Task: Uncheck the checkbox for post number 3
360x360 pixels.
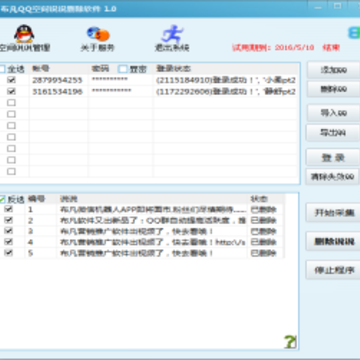Action: (x=9, y=231)
